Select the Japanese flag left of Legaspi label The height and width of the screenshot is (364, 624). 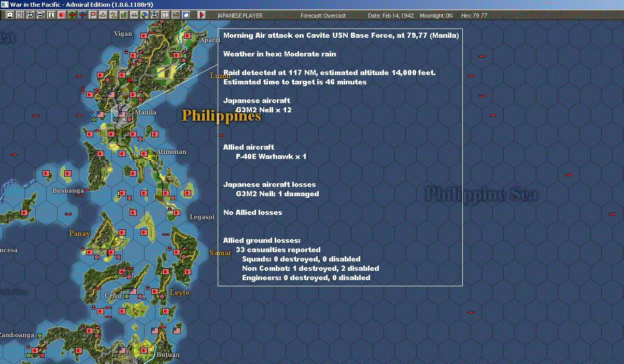point(177,212)
